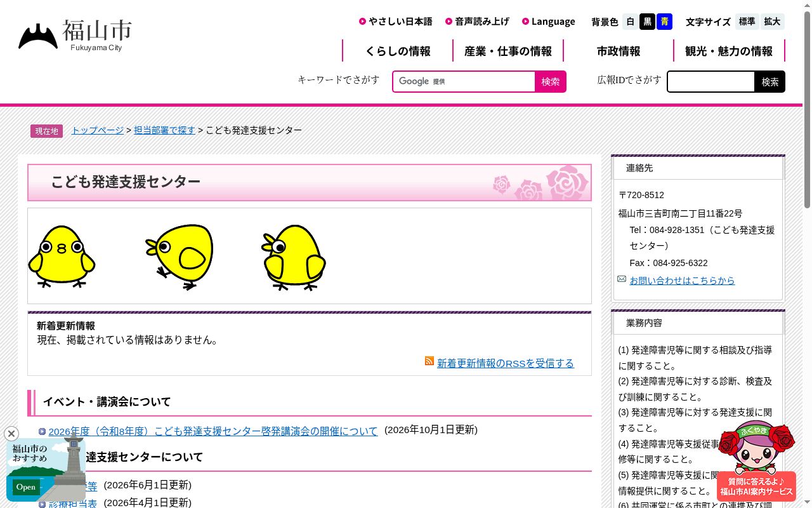Focus the 広報ID search field
The image size is (812, 508).
click(711, 81)
